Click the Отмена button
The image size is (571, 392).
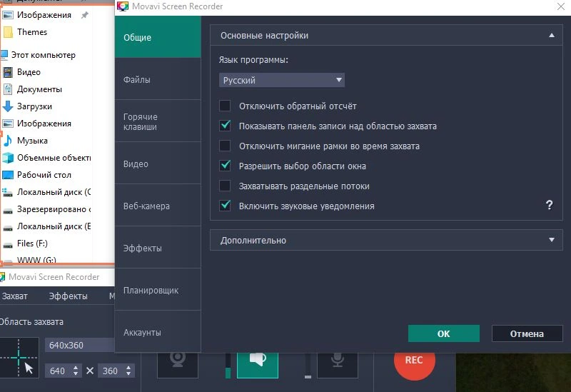527,333
